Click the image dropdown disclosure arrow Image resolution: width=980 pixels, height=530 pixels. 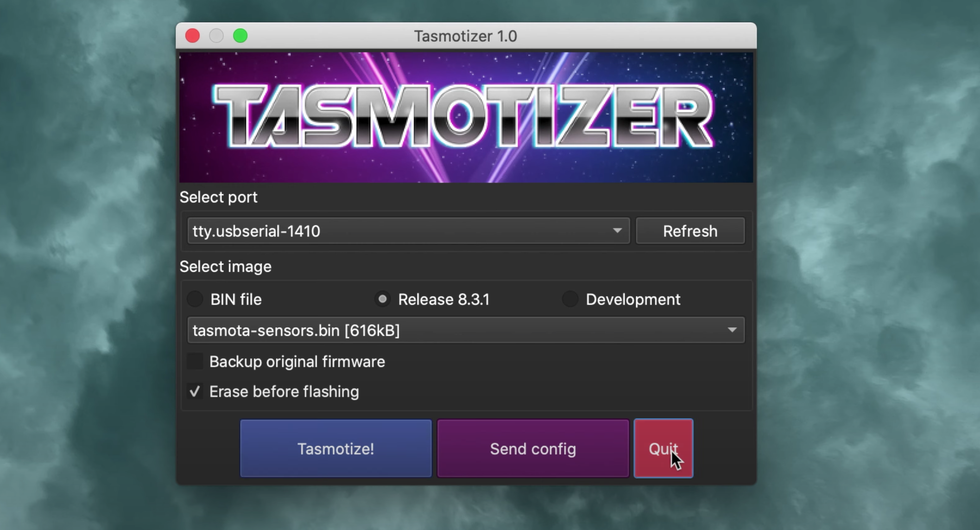point(732,330)
